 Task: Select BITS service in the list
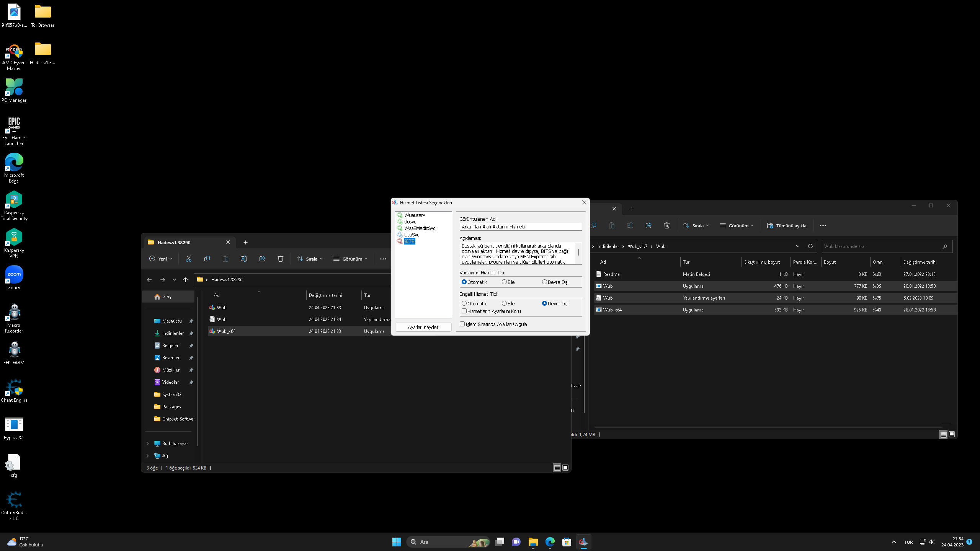tap(409, 241)
